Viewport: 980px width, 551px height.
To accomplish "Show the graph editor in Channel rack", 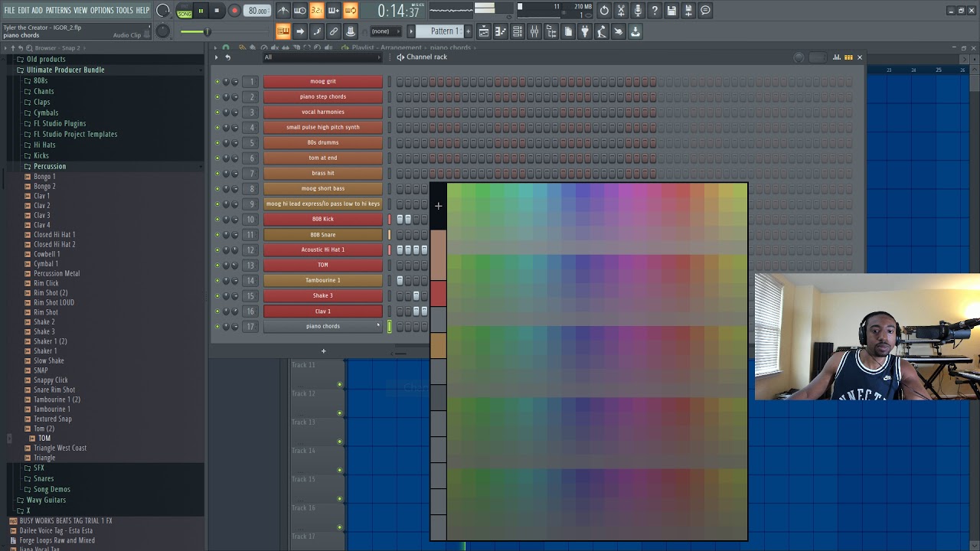I will point(837,57).
